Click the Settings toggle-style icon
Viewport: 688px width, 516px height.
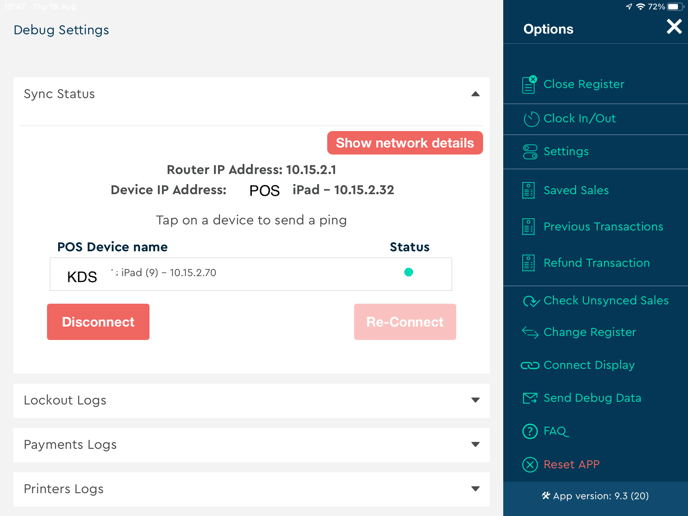point(530,152)
